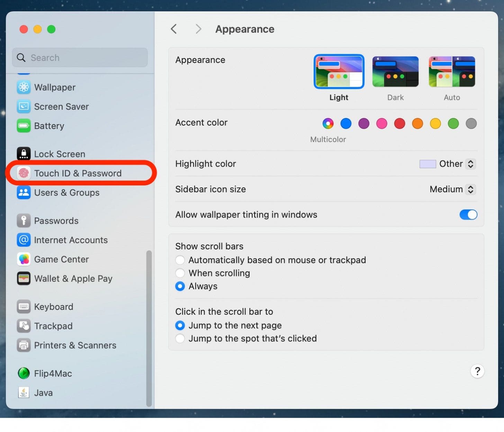504x432 pixels.
Task: Select 'When scrolling' scroll bar option
Action: [180, 273]
